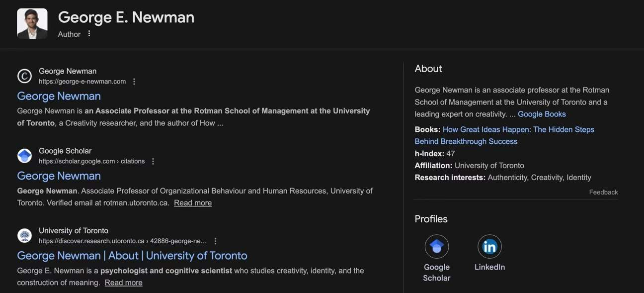
Task: Click the University of Toronto crest favicon
Action: [24, 235]
